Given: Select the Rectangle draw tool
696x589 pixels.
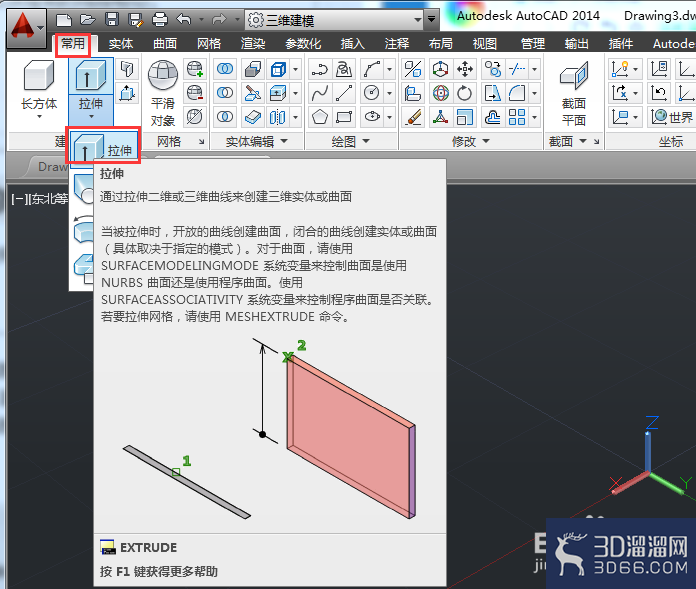Looking at the screenshot, I should pyautogui.click(x=344, y=117).
